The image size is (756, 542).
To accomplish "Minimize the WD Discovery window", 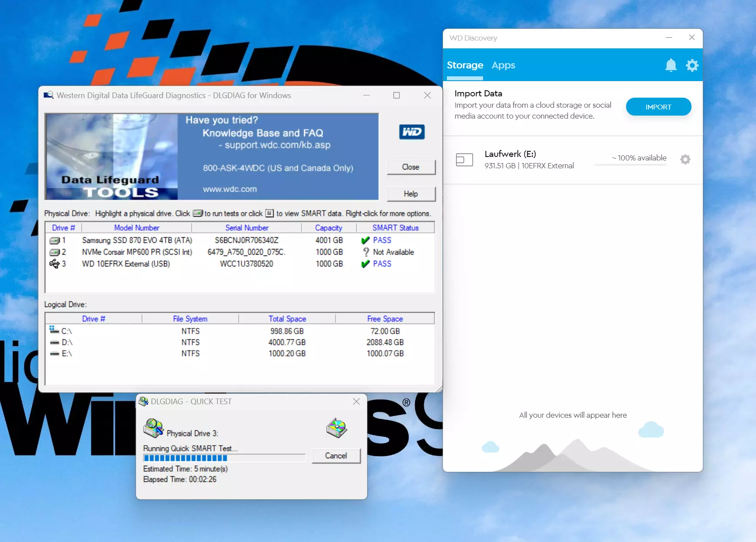I will point(669,37).
